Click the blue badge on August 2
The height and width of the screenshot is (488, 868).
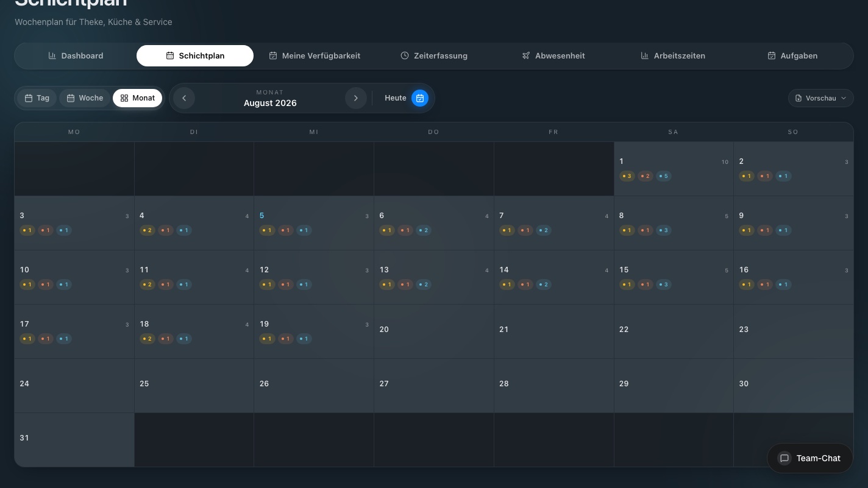[x=783, y=176]
